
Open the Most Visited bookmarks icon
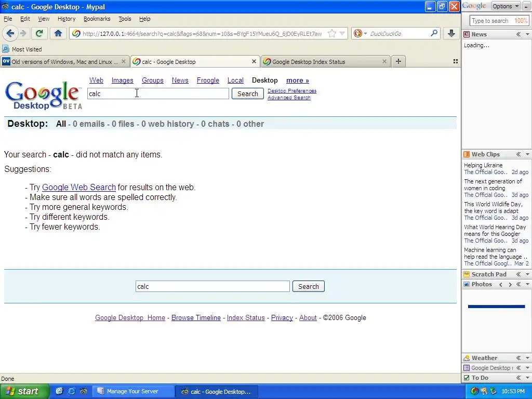(x=5, y=49)
